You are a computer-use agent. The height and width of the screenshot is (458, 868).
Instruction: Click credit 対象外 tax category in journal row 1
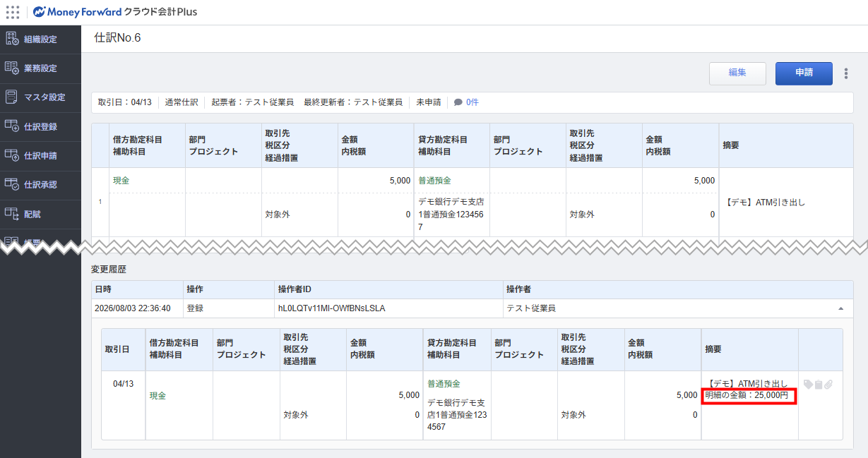(x=583, y=215)
